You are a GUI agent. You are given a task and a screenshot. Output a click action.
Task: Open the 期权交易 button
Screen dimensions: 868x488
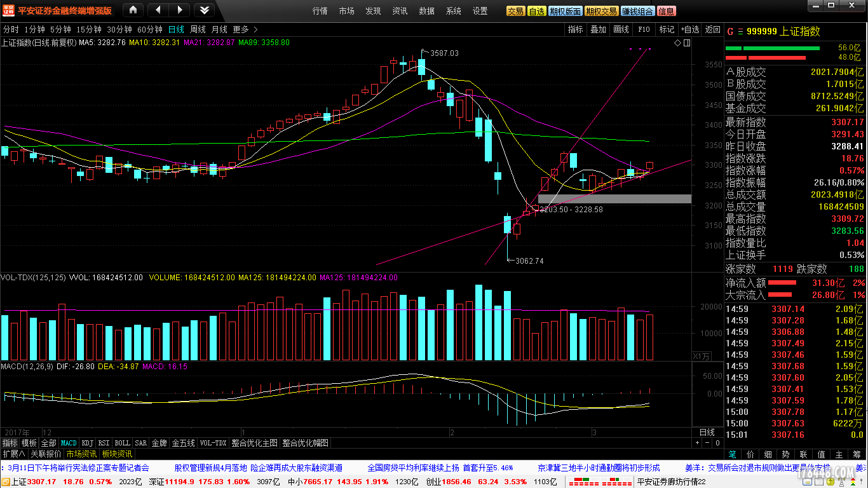601,11
